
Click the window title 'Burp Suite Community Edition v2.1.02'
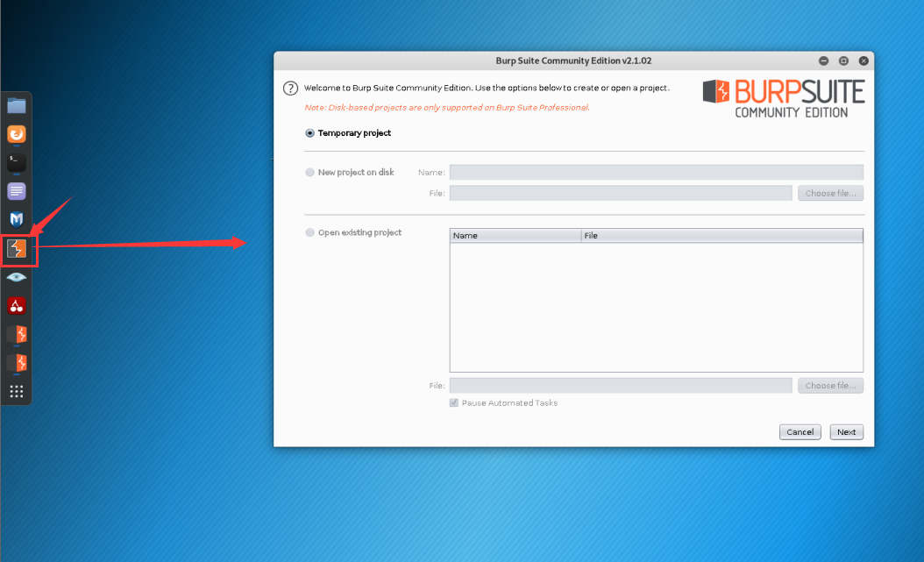[573, 60]
